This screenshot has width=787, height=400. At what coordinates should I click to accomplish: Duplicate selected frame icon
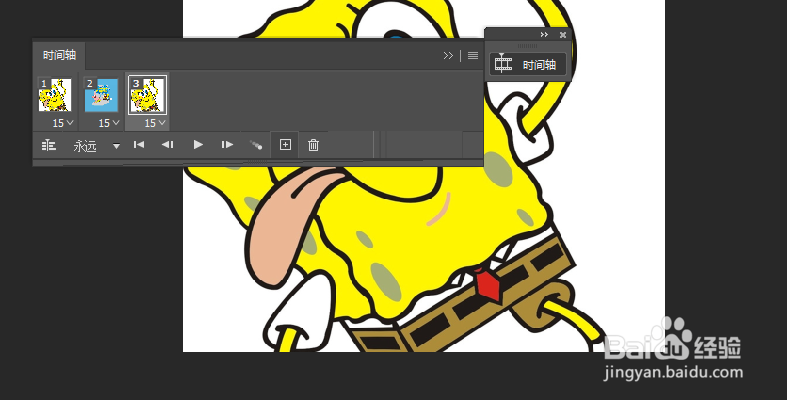click(x=285, y=145)
